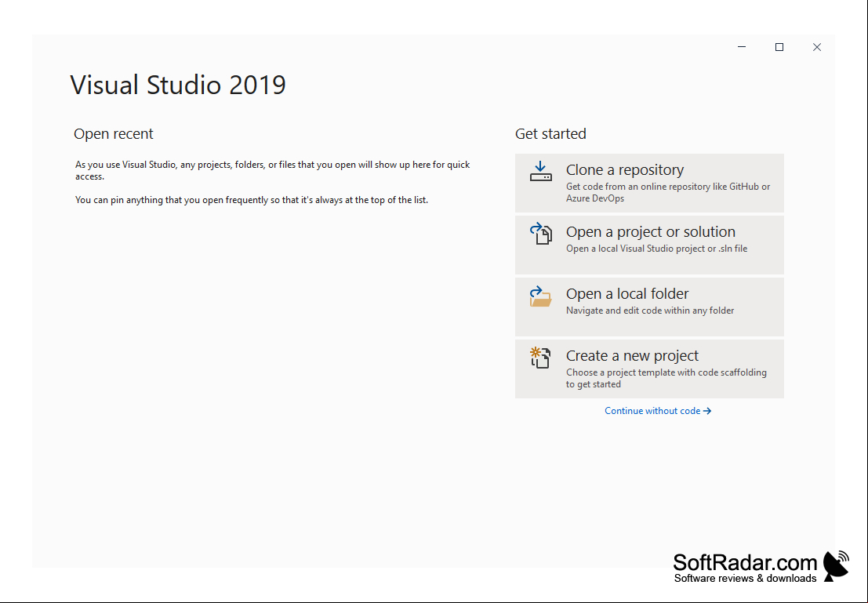Close the Visual Studio 2019 start window
The width and height of the screenshot is (868, 603).
tap(817, 47)
